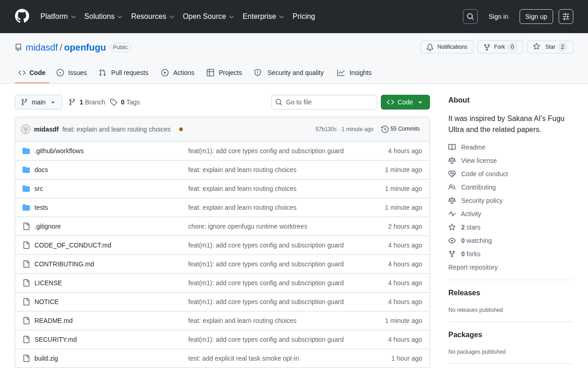
Task: Focus the Go to file search field
Action: pyautogui.click(x=324, y=102)
